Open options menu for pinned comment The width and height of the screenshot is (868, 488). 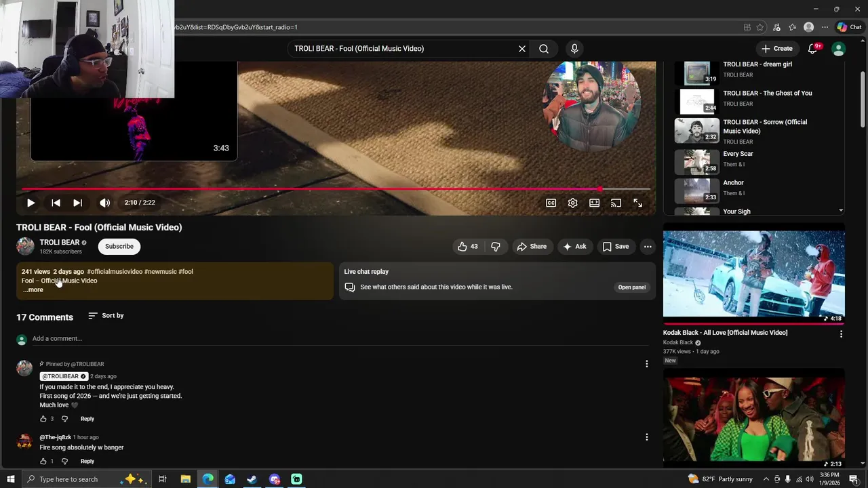[x=646, y=364]
